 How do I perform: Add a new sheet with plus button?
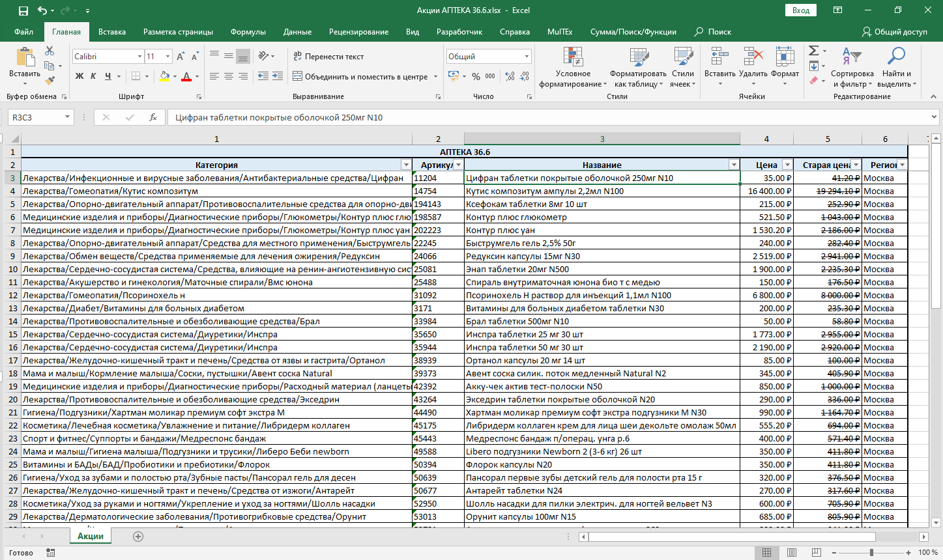coord(138,537)
